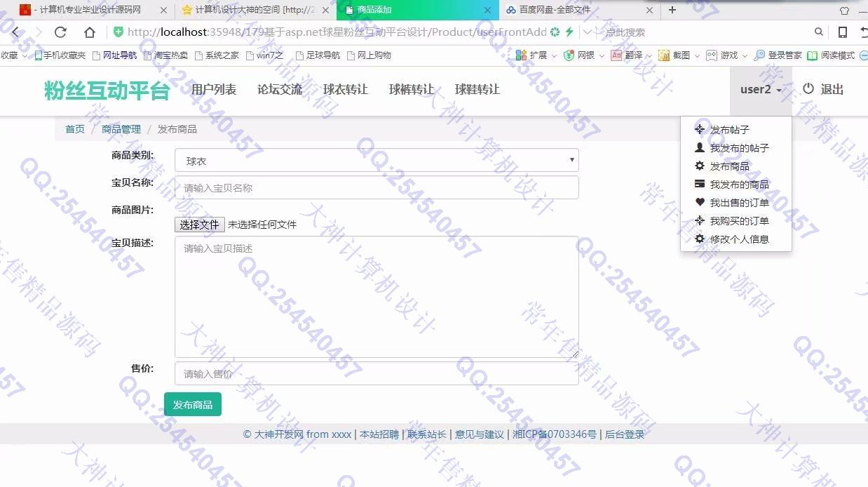Image resolution: width=868 pixels, height=487 pixels.
Task: Open 论坛交流 in the navigation bar
Action: (x=280, y=90)
